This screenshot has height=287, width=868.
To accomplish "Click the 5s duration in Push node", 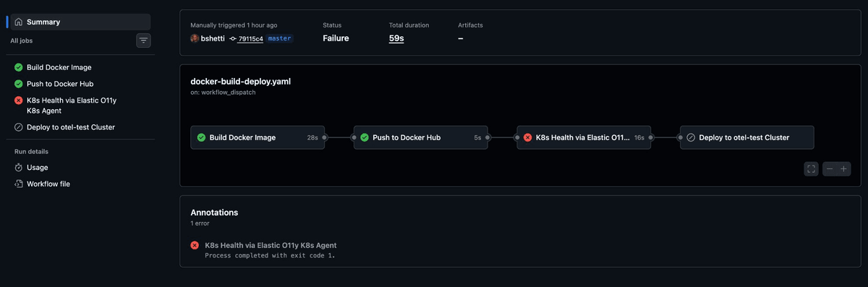I will pos(477,137).
